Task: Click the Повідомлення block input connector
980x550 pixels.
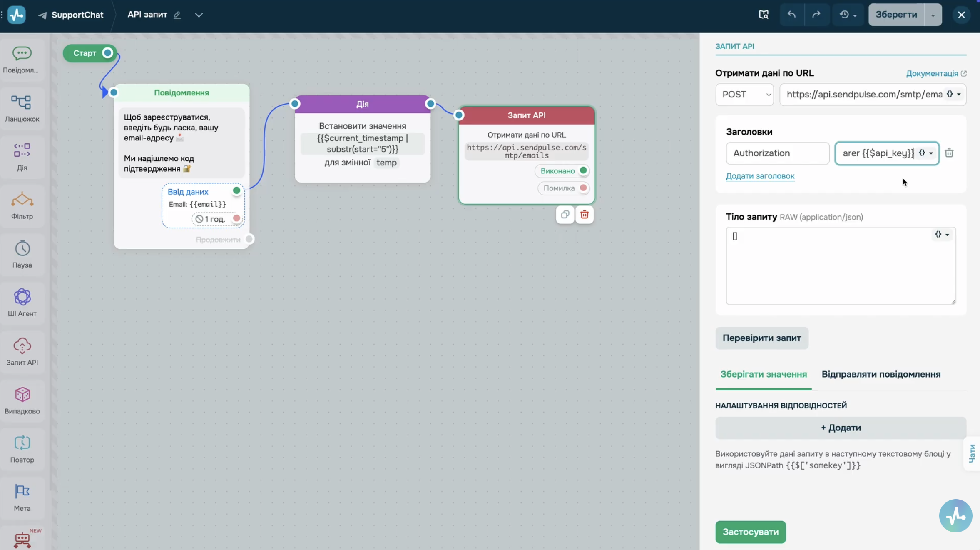Action: coord(114,92)
